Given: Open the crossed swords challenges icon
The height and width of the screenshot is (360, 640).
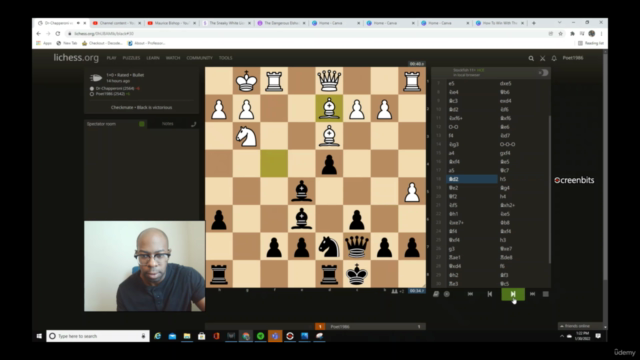Looking at the screenshot, I should [x=542, y=58].
